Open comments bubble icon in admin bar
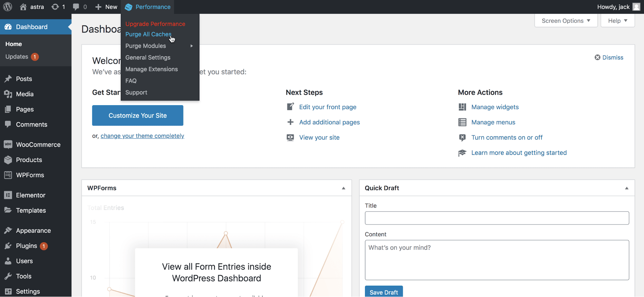Screen dimensions: 644x297 (76, 7)
